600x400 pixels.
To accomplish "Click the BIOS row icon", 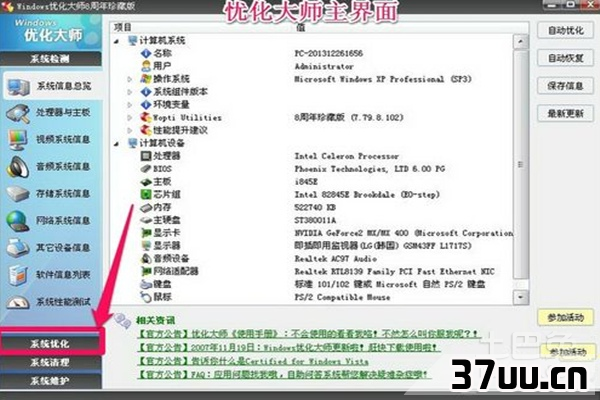I will coord(146,168).
